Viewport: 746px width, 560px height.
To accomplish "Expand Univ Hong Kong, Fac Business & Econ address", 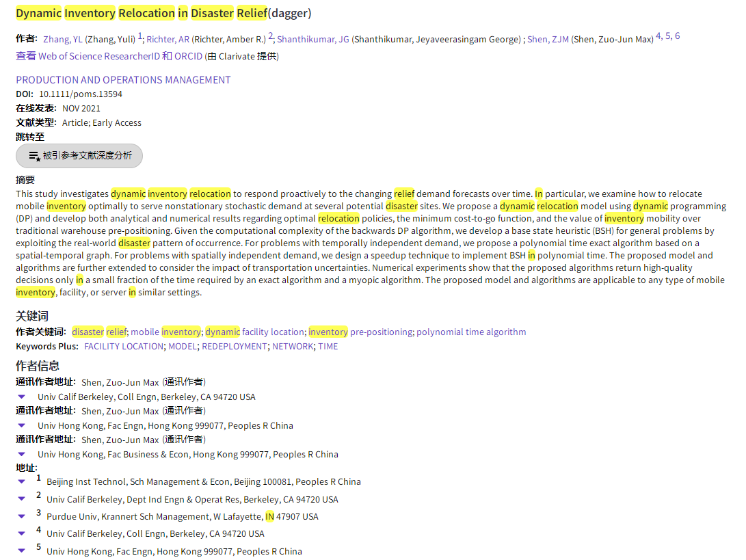I will pyautogui.click(x=21, y=454).
